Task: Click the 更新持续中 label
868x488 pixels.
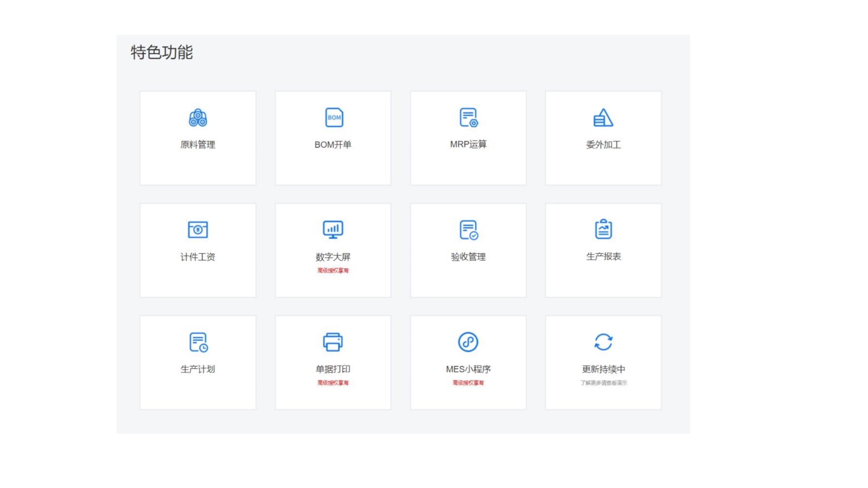Action: 603,369
